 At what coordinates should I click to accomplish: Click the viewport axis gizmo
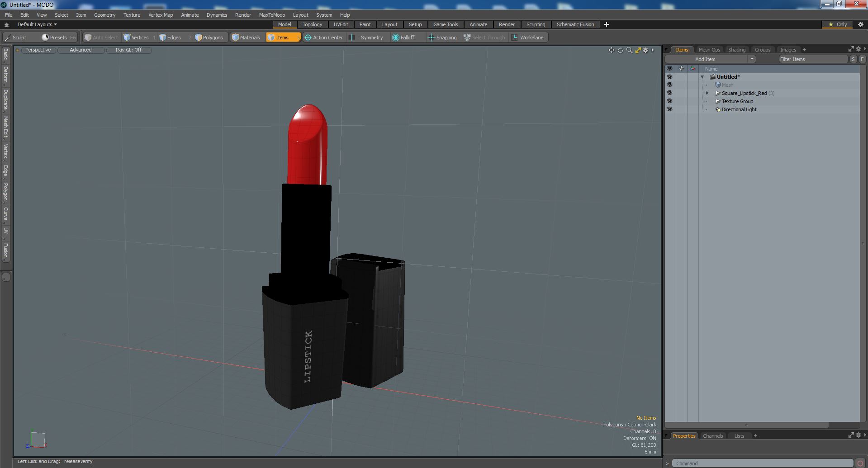click(36, 440)
